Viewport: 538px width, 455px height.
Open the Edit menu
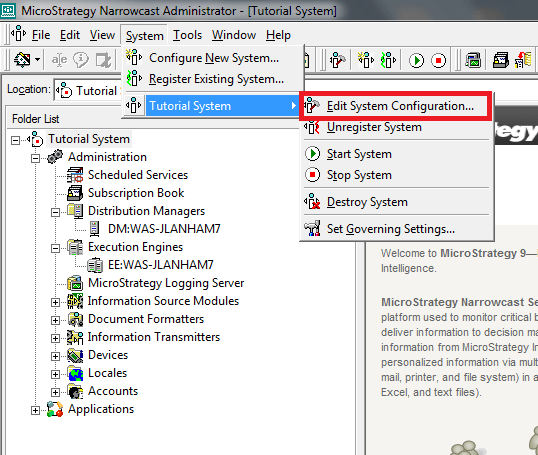[x=70, y=35]
